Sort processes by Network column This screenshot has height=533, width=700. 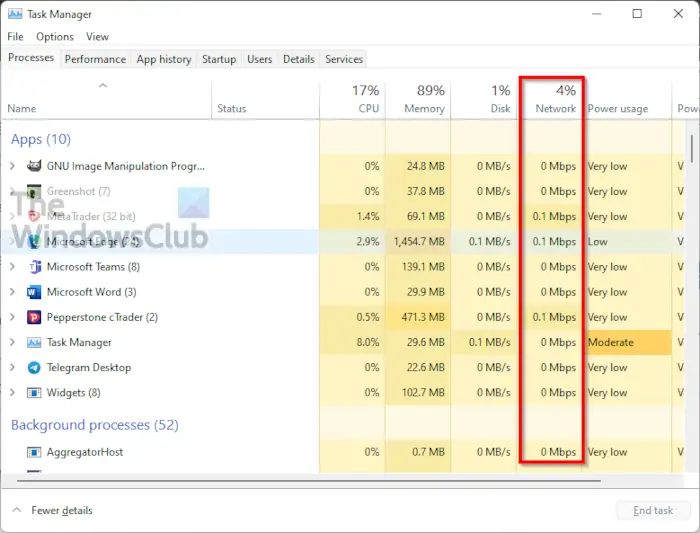551,100
